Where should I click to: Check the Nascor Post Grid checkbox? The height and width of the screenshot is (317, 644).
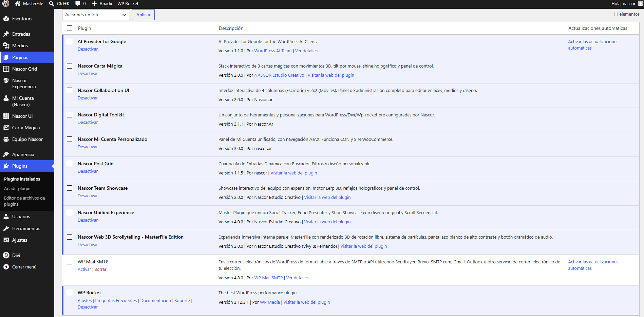pyautogui.click(x=70, y=164)
